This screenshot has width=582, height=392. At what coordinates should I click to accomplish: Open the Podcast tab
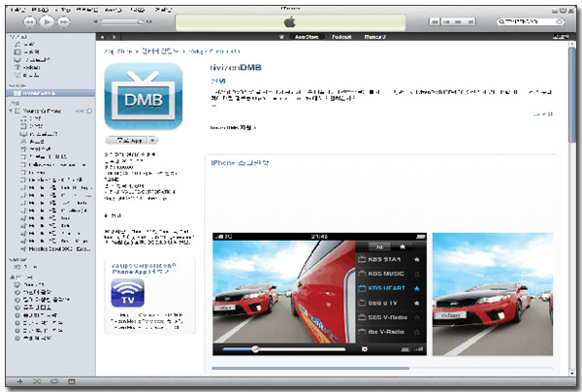pyautogui.click(x=341, y=37)
